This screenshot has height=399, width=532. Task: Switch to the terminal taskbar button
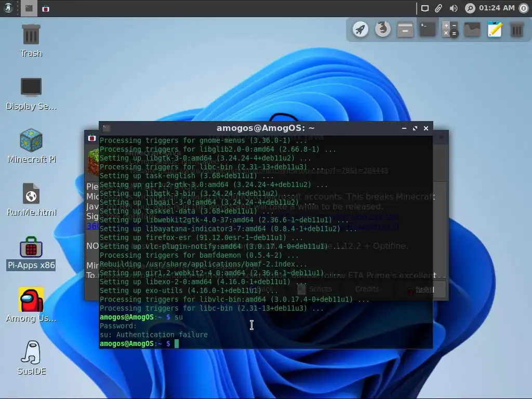coord(29,8)
